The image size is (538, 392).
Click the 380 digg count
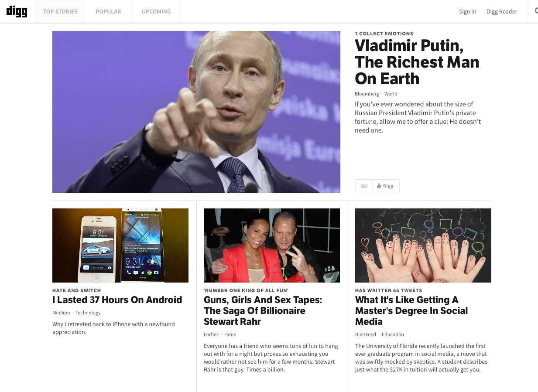[x=364, y=186]
